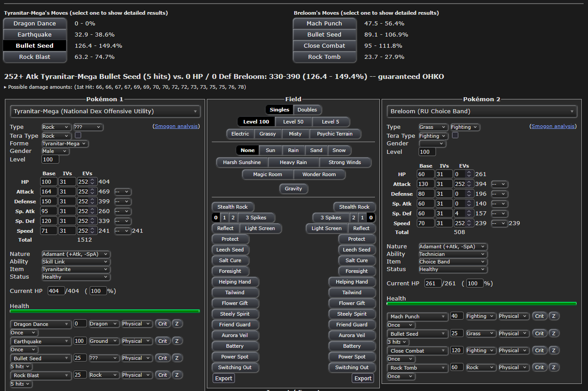Image resolution: width=588 pixels, height=391 pixels.
Task: Set weather to Rain
Action: [x=293, y=150]
